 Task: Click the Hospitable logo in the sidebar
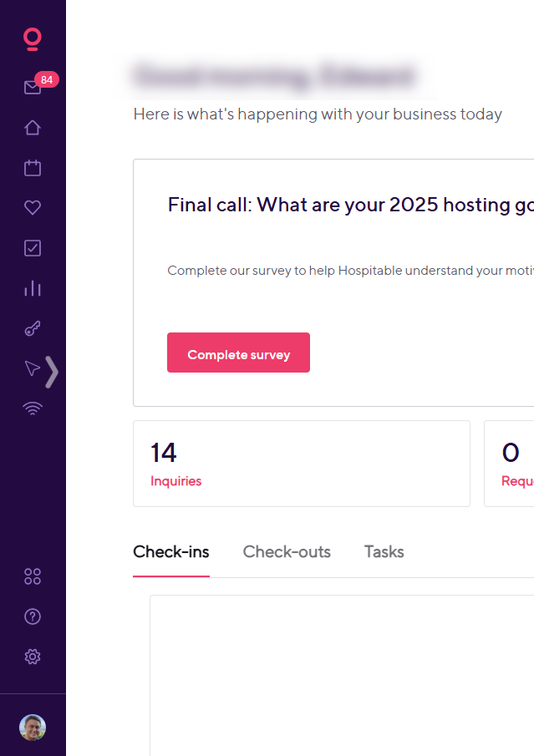[33, 39]
